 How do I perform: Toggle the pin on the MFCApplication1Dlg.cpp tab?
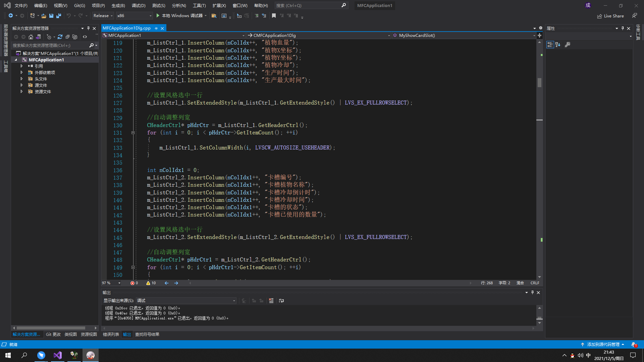[x=156, y=28]
